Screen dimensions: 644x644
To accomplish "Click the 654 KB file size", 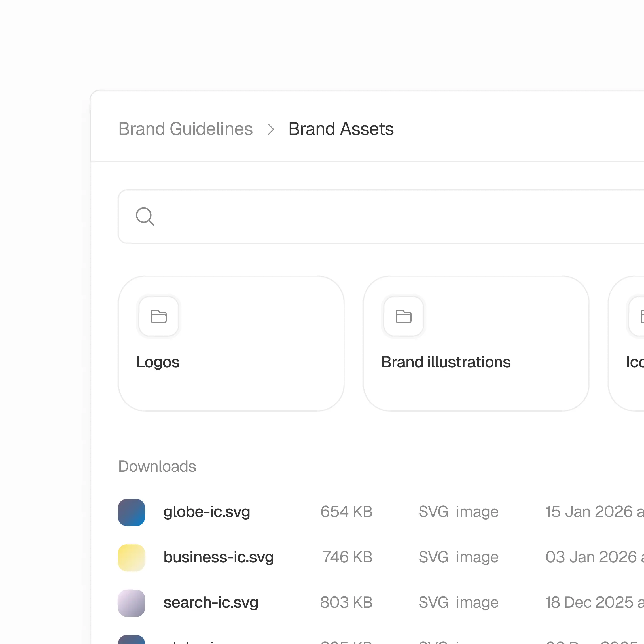I will click(346, 512).
